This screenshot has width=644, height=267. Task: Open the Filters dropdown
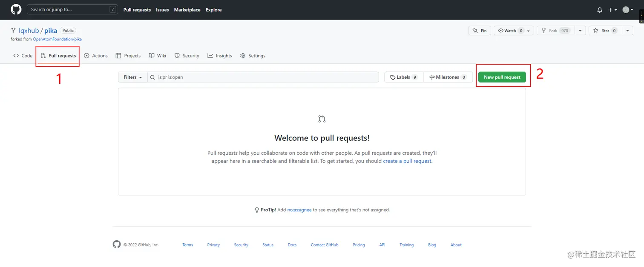132,77
